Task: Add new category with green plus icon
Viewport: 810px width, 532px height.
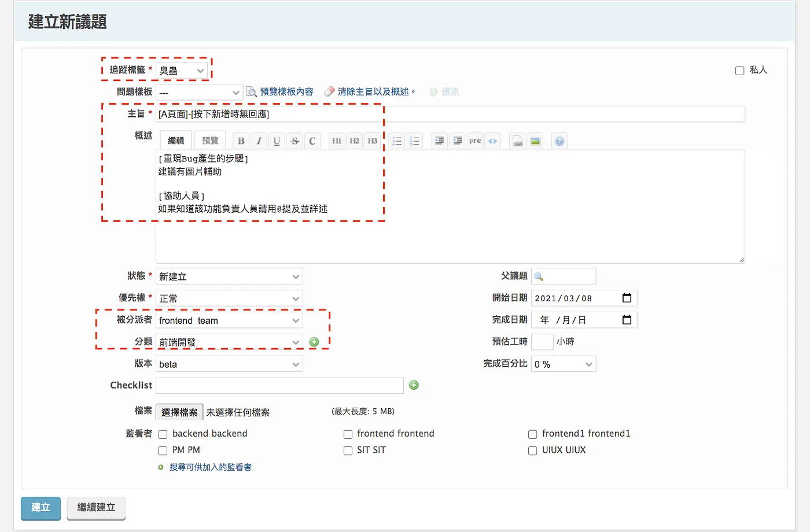Action: tap(314, 342)
